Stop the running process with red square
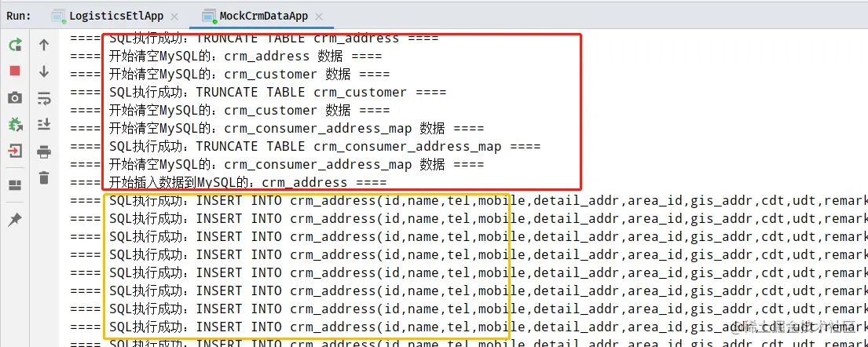The height and width of the screenshot is (347, 868). [15, 71]
